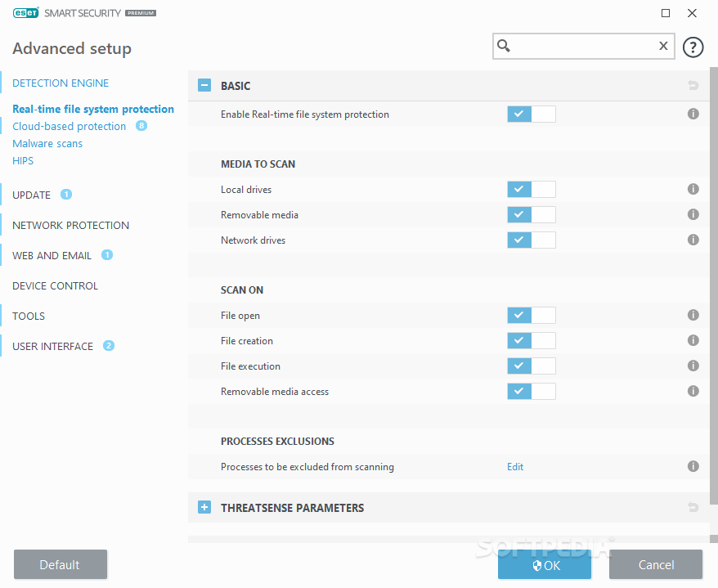
Task: Show info icon for Removable media access
Action: coord(693,391)
